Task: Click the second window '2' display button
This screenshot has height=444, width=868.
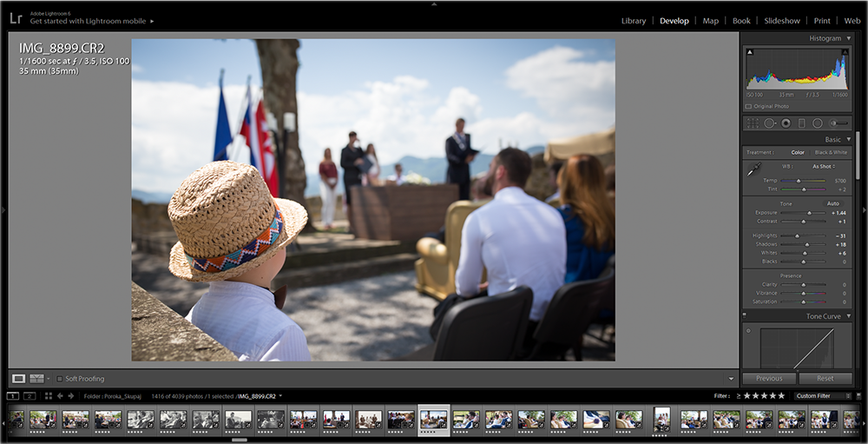Action: (30, 395)
